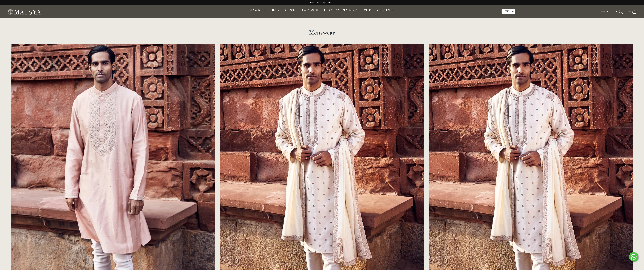Open the rightmost menswear product image
This screenshot has height=270, width=644.
click(531, 155)
